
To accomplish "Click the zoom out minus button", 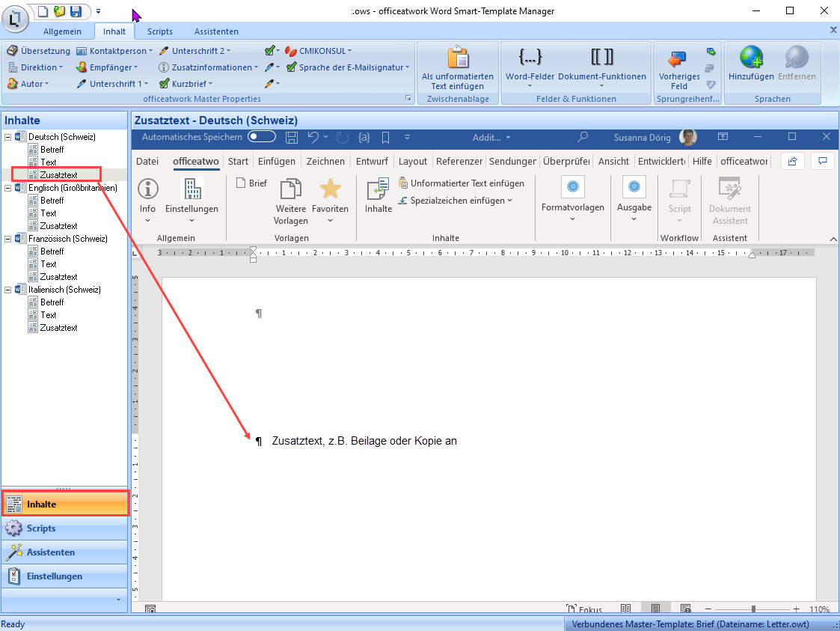I will [708, 609].
